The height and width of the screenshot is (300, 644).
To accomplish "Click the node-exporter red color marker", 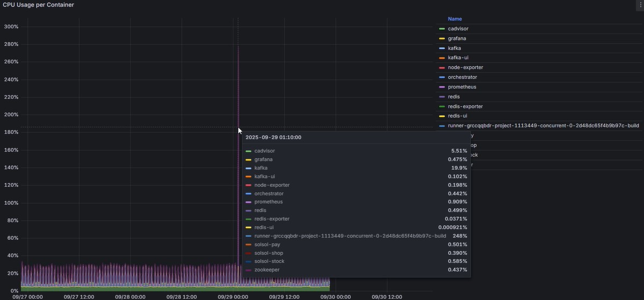I will click(442, 67).
